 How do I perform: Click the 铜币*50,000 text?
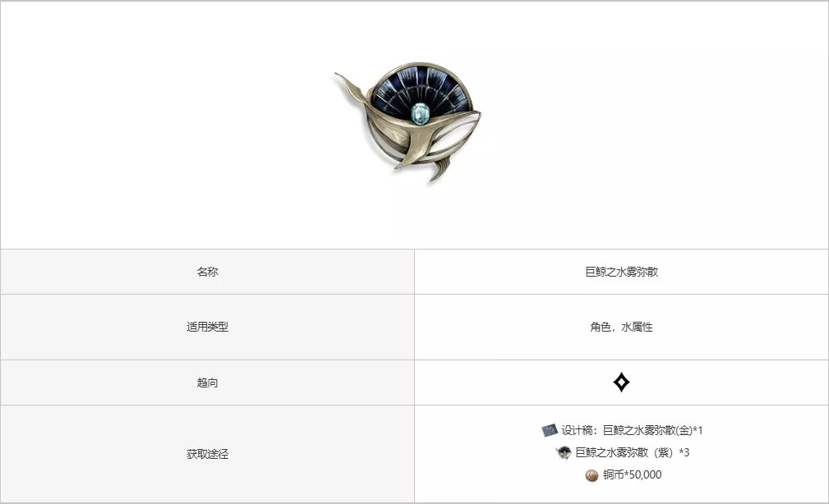pyautogui.click(x=633, y=474)
